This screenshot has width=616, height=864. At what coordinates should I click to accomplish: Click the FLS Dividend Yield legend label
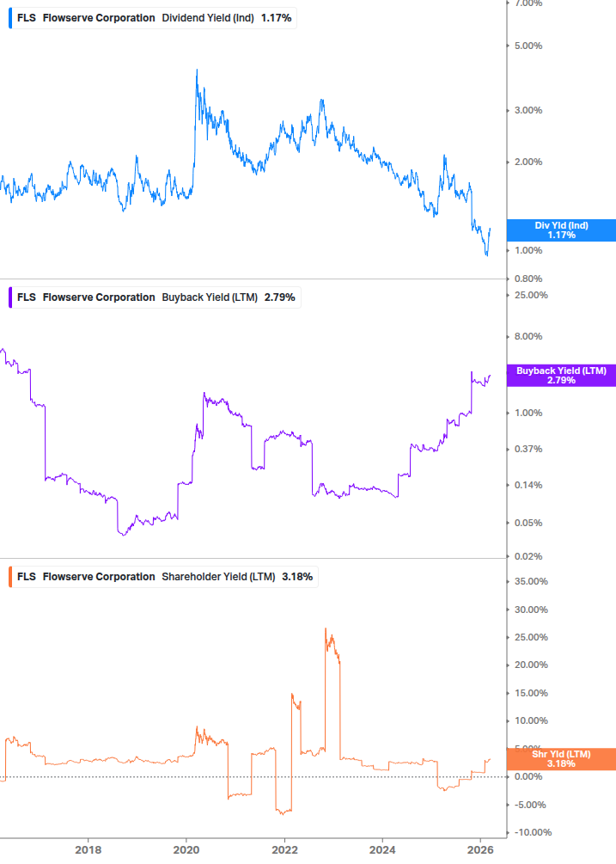coord(154,18)
